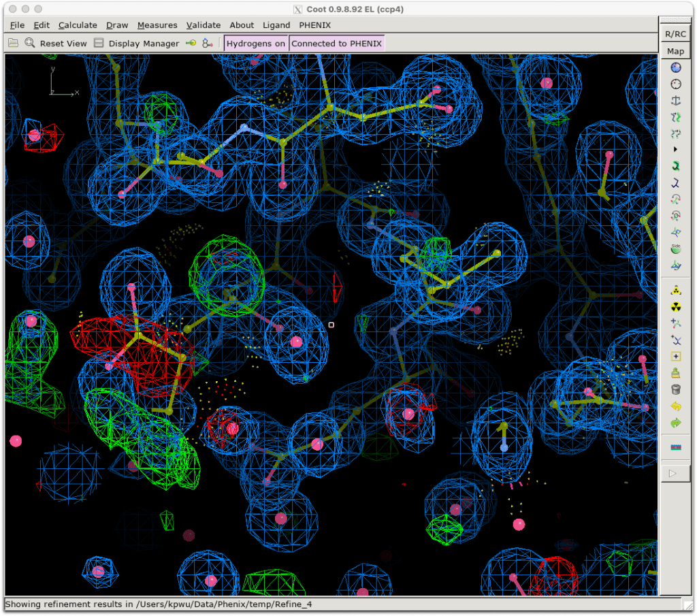Click the R/RC button in sidebar
This screenshot has width=697, height=616.
pos(675,34)
